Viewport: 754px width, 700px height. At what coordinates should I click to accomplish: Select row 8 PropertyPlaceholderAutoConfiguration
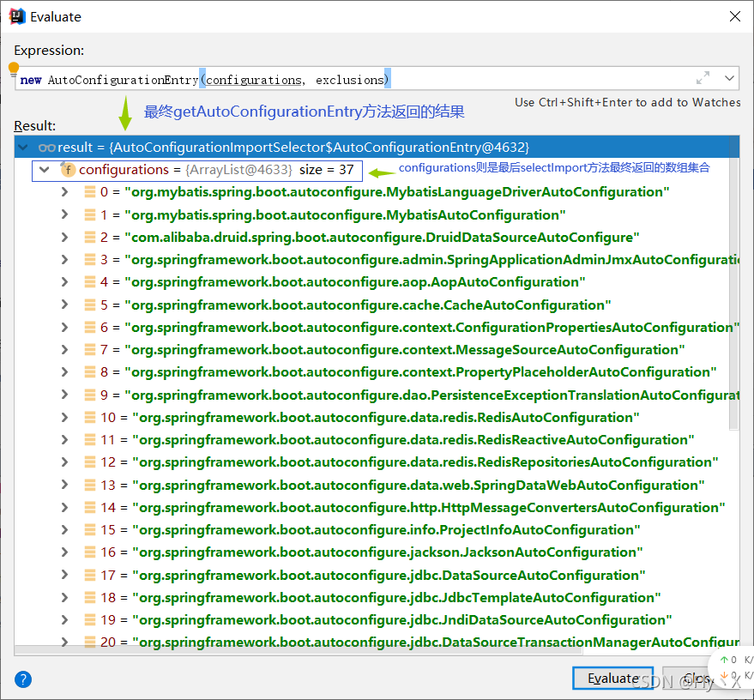pyautogui.click(x=377, y=372)
